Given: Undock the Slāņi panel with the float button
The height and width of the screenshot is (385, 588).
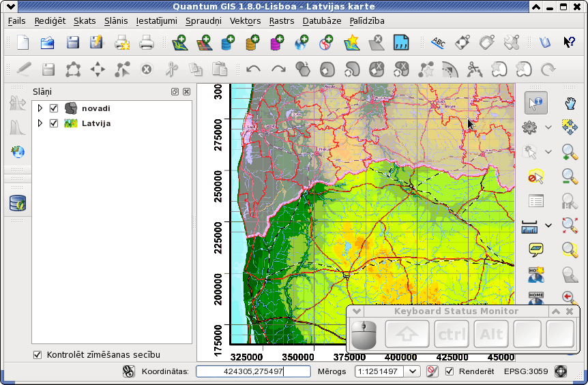Looking at the screenshot, I should point(175,92).
